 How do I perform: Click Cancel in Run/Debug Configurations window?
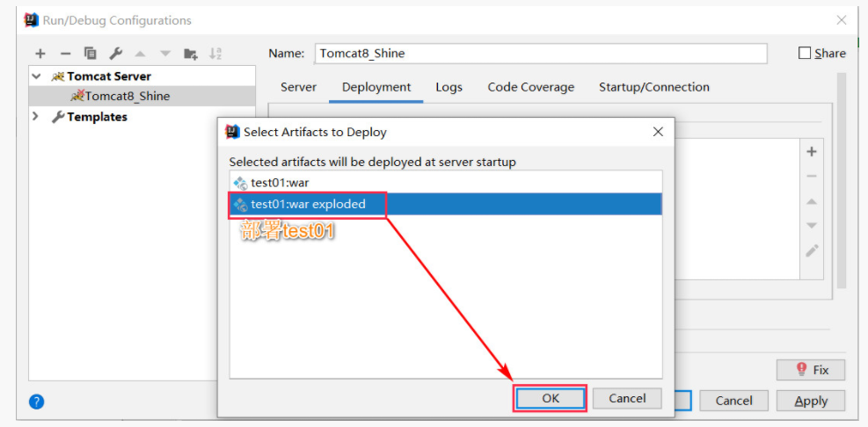click(734, 401)
